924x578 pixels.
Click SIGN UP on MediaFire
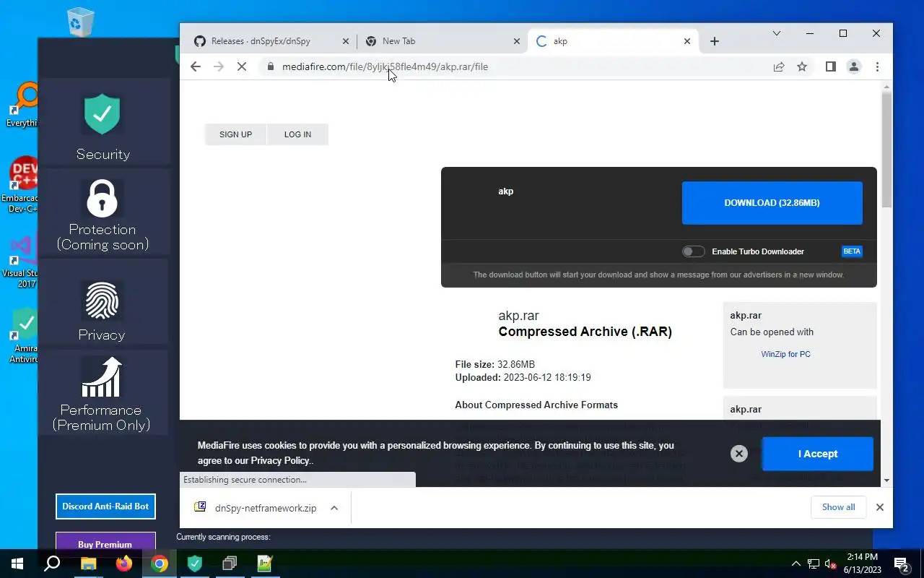(x=236, y=134)
